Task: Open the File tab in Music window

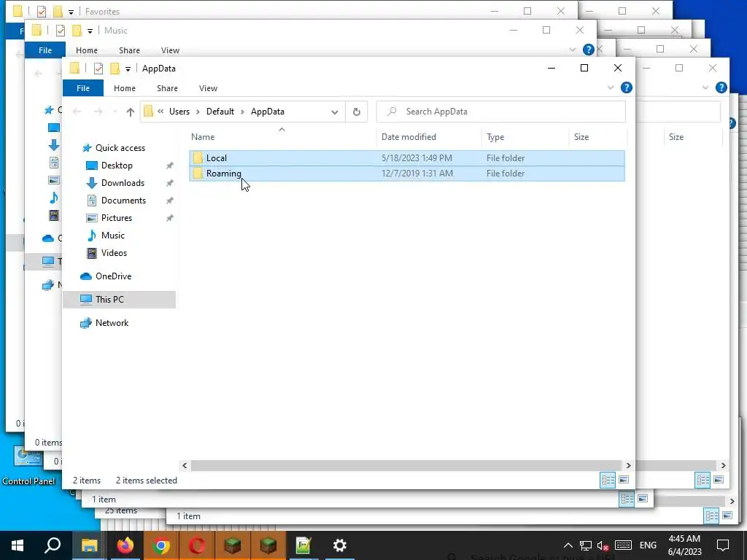Action: tap(45, 50)
